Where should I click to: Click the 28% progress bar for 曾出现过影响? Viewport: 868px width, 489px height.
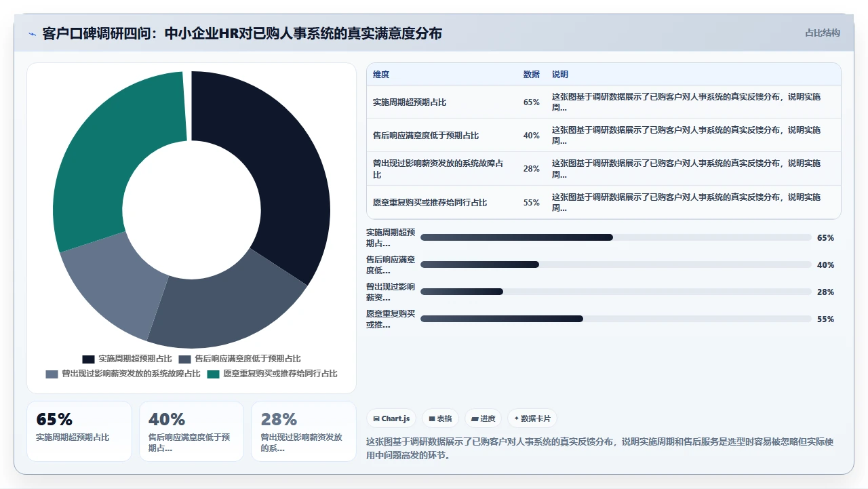(x=616, y=292)
